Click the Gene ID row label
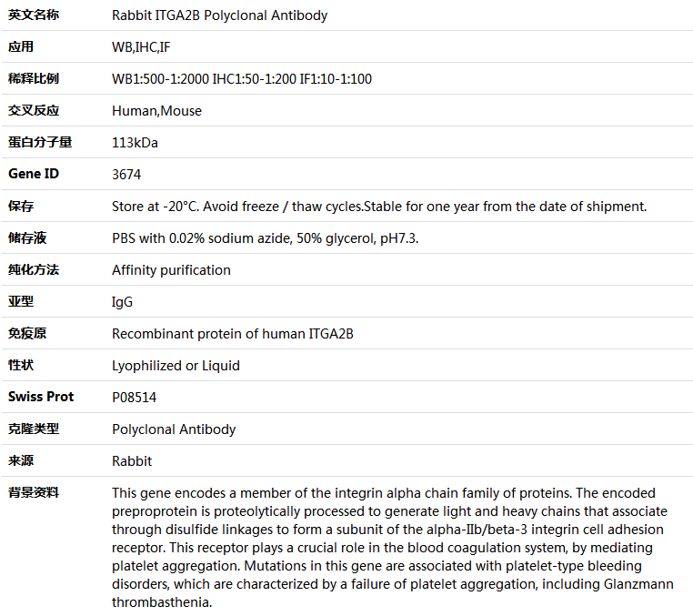Viewport: 693px width, 616px height. point(34,174)
